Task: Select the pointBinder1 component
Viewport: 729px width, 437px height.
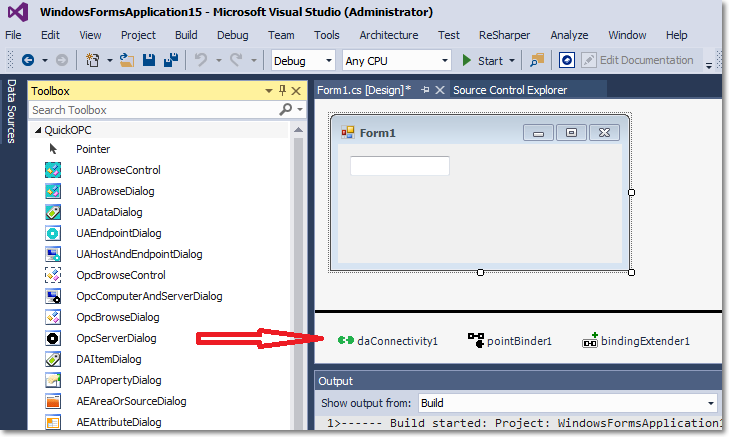Action: pyautogui.click(x=510, y=341)
